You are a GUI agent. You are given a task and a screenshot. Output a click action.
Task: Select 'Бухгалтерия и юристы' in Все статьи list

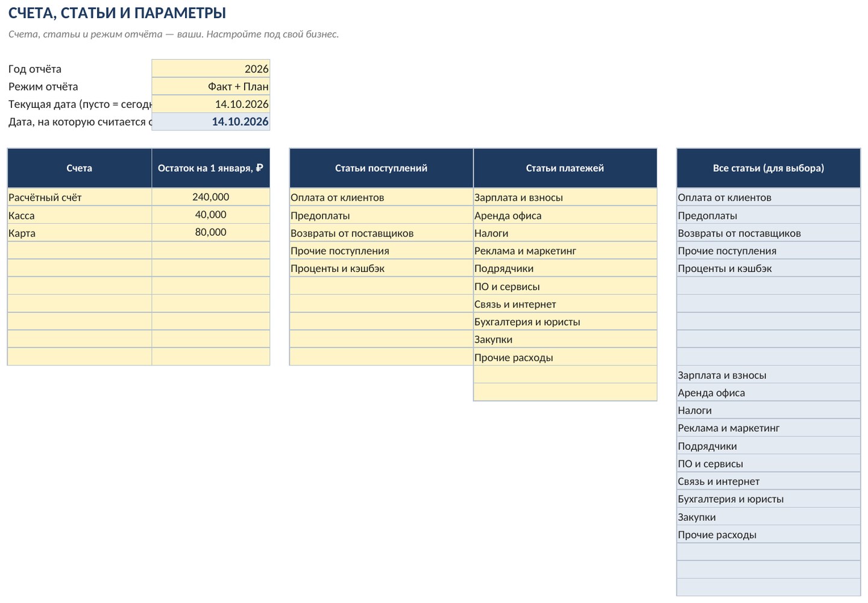pyautogui.click(x=769, y=499)
